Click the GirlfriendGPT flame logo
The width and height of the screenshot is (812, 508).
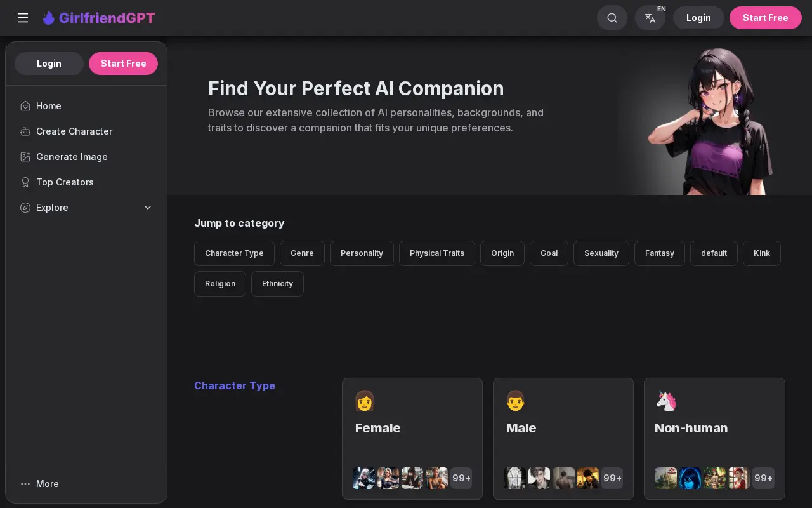(x=49, y=18)
